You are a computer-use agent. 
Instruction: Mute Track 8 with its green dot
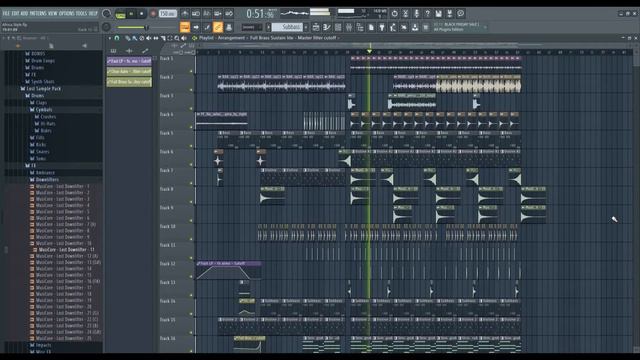click(191, 202)
